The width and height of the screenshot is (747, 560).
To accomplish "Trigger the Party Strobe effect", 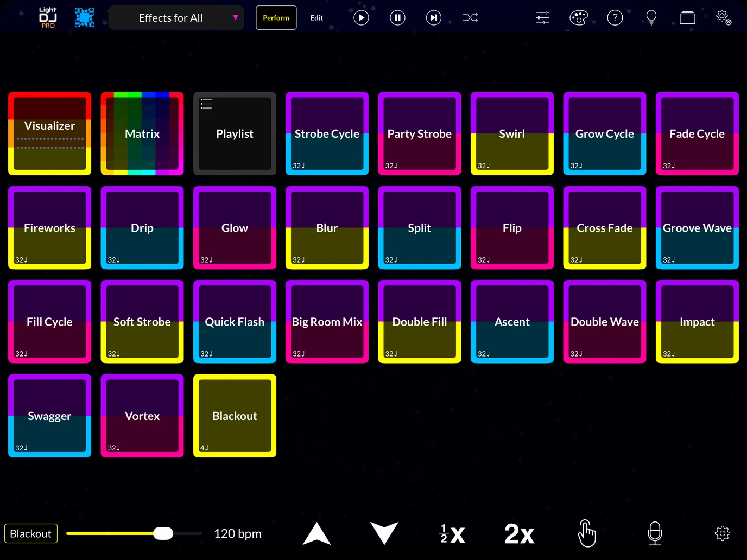I will point(420,133).
